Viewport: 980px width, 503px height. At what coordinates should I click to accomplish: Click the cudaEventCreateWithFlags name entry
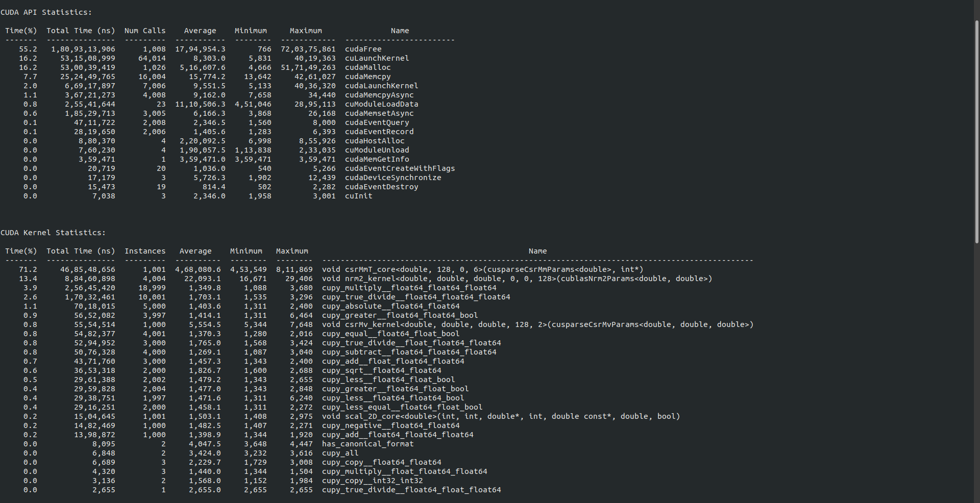[400, 168]
